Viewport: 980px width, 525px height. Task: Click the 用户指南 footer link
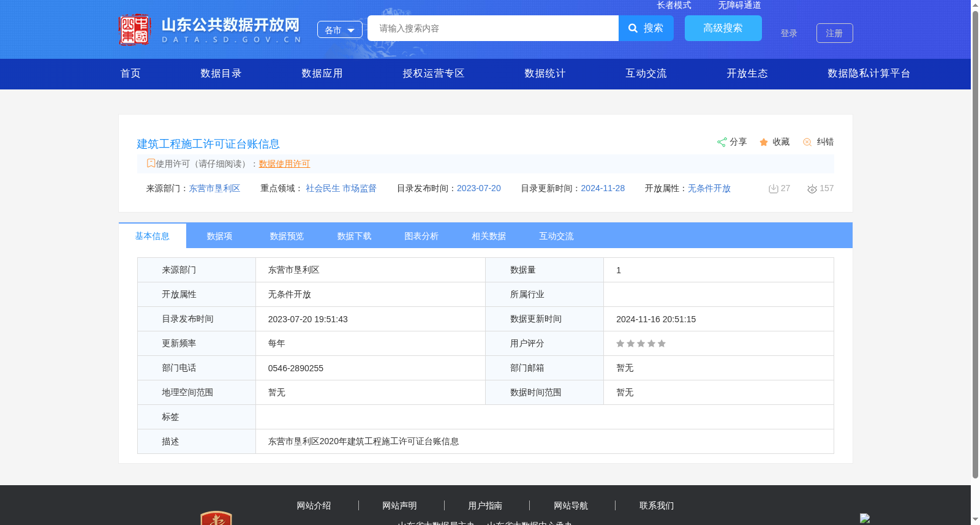486,506
